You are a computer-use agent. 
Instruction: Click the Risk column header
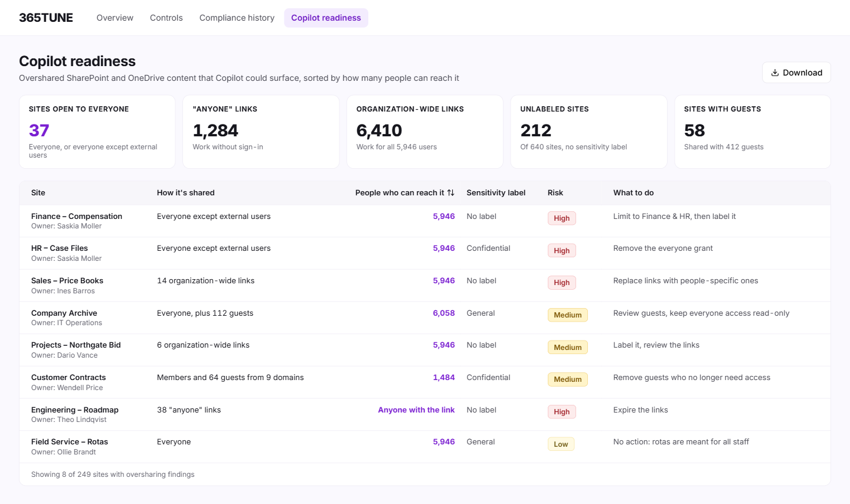tap(555, 193)
